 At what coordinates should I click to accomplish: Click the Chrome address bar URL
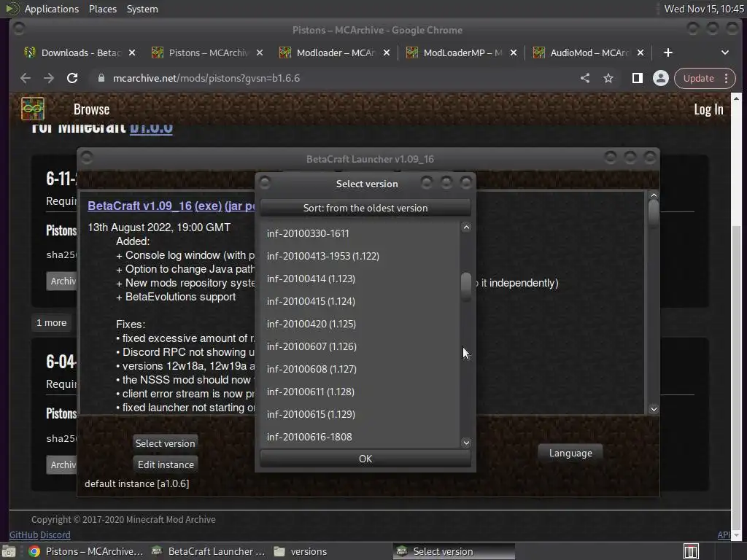206,78
